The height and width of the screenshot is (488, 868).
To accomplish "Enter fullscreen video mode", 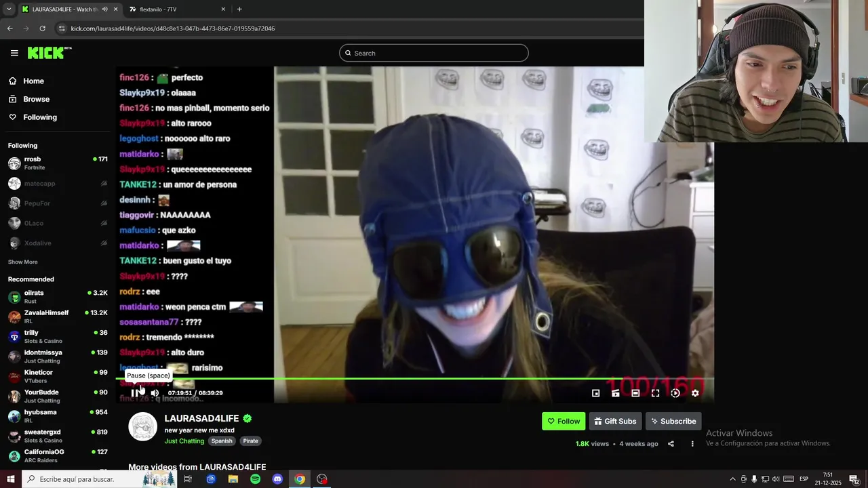I will (655, 392).
